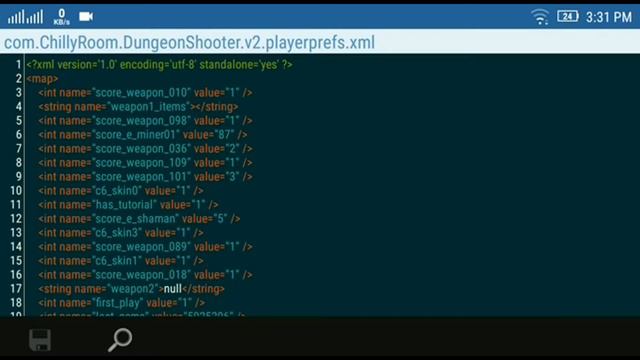The image size is (640, 360).
Task: Tap the cellular signal bars icon
Action: coord(25,17)
